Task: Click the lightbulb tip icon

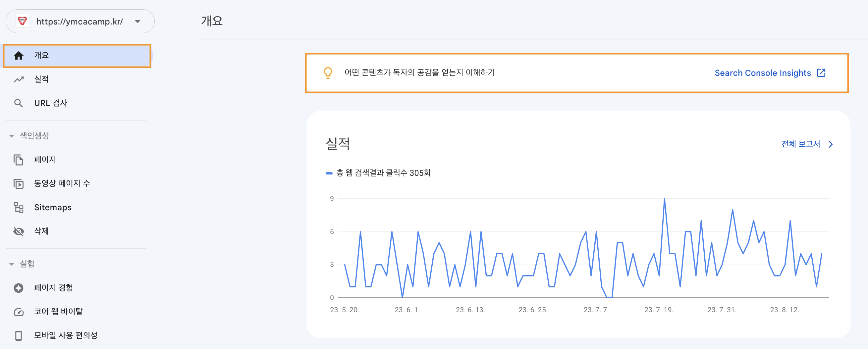Action: [x=328, y=73]
